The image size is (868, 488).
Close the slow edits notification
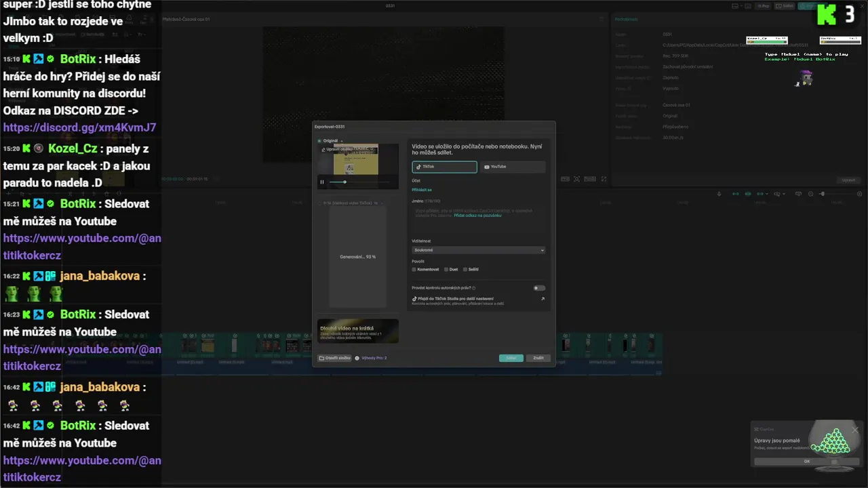pyautogui.click(x=855, y=430)
